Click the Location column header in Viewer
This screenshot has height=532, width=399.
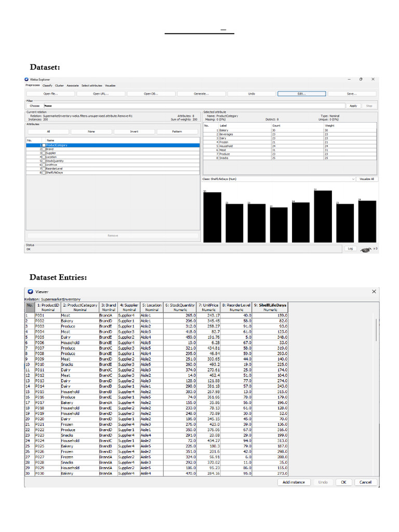[x=152, y=308]
